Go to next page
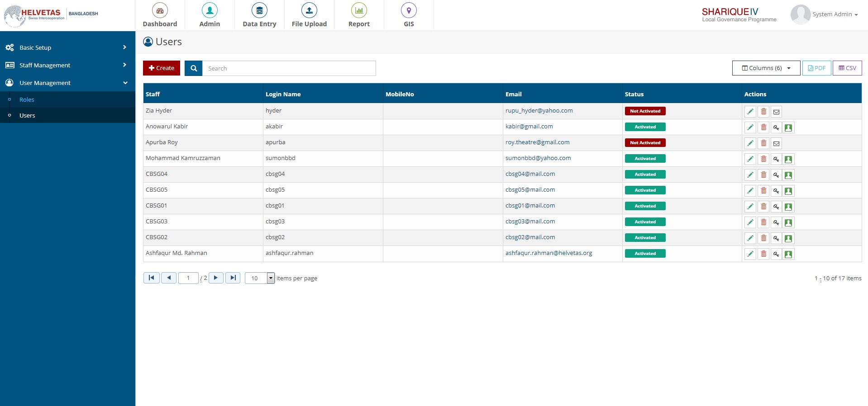 point(216,278)
